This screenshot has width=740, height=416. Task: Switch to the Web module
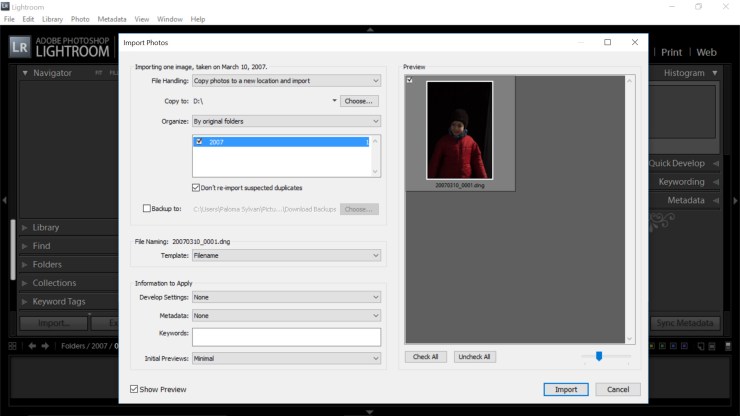click(x=706, y=52)
